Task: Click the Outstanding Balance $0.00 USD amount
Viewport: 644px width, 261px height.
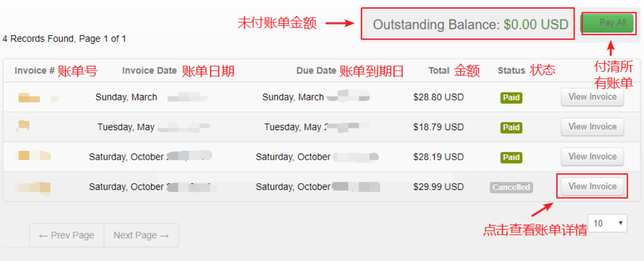Action: pyautogui.click(x=536, y=24)
